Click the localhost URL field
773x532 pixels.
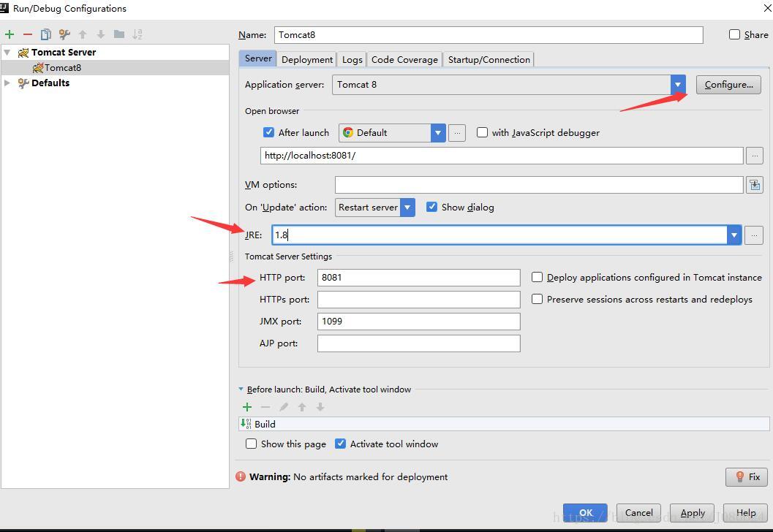pyautogui.click(x=502, y=156)
